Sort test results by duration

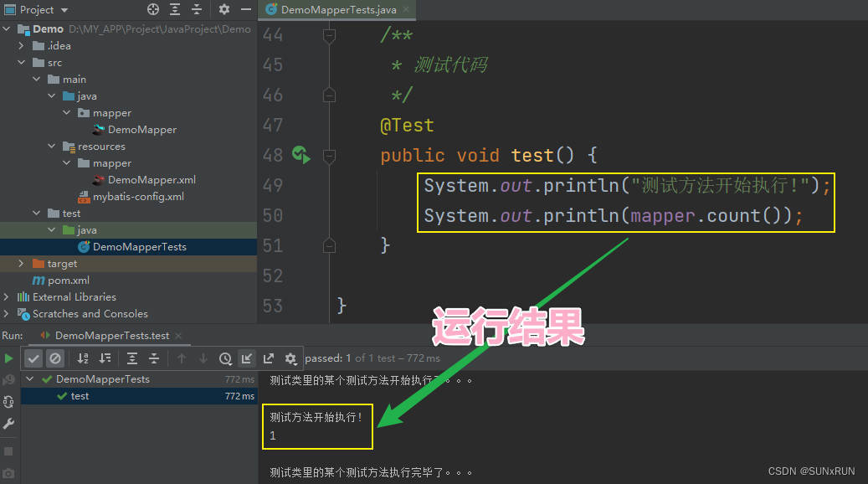coord(105,358)
